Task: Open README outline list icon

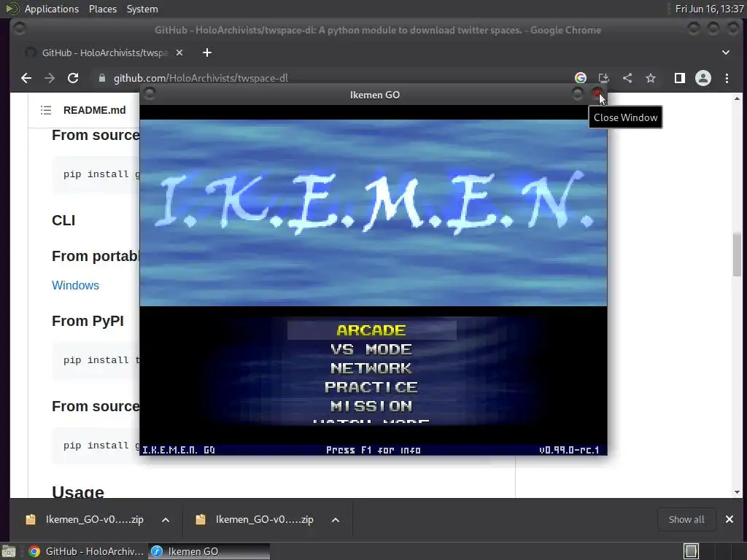Action: [46, 110]
